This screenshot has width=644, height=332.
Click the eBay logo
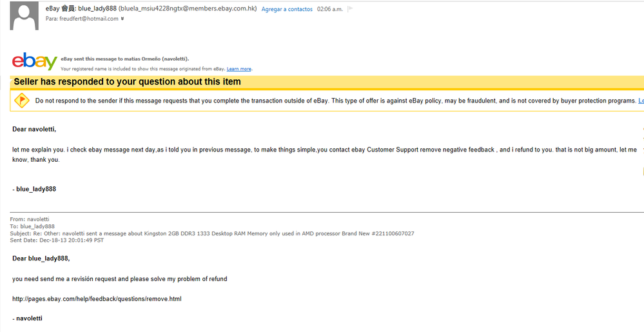[35, 62]
